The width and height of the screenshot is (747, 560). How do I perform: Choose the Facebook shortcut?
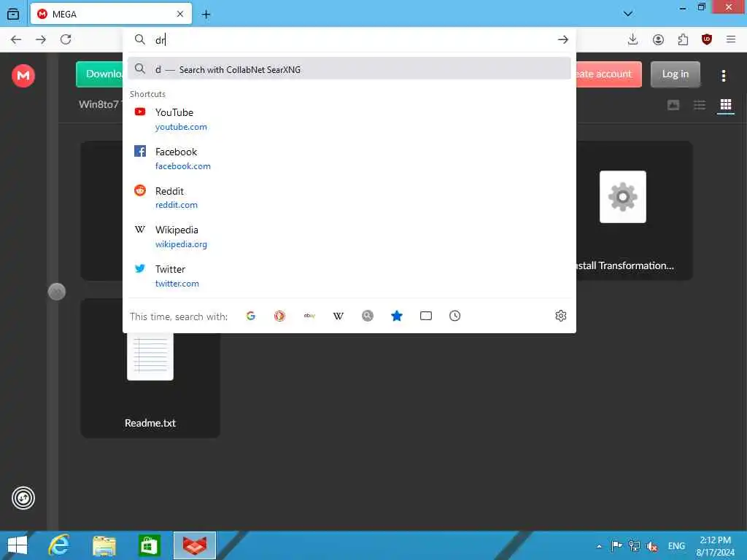click(349, 158)
